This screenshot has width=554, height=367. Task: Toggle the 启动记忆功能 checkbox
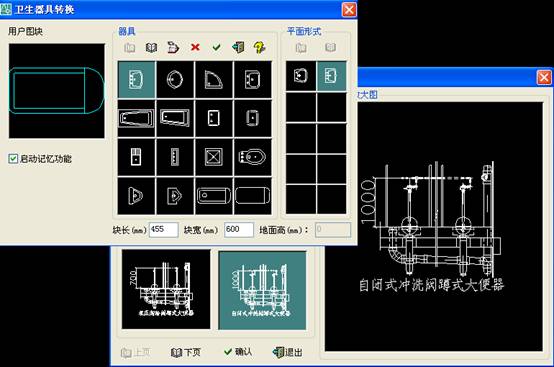click(x=13, y=159)
